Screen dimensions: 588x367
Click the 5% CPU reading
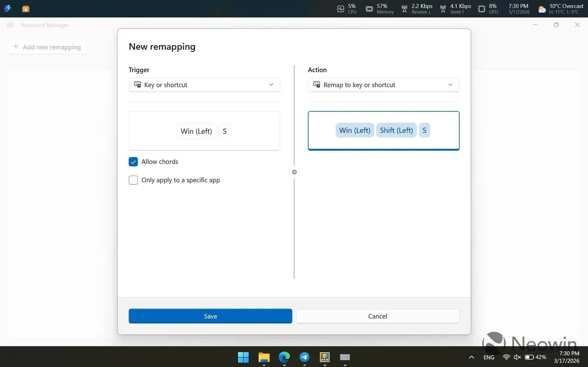click(x=352, y=6)
